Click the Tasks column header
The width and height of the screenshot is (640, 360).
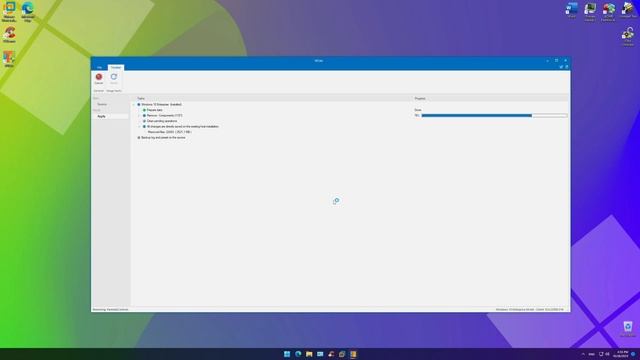coord(141,98)
